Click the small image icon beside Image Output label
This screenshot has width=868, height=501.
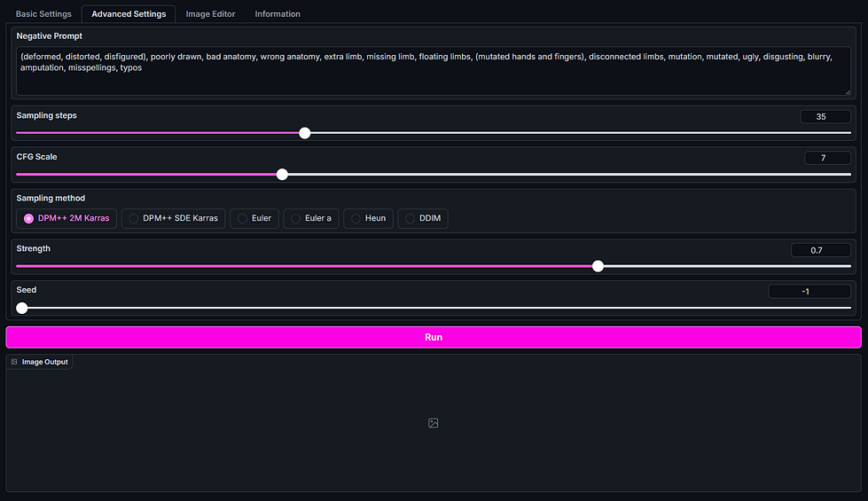click(x=14, y=362)
